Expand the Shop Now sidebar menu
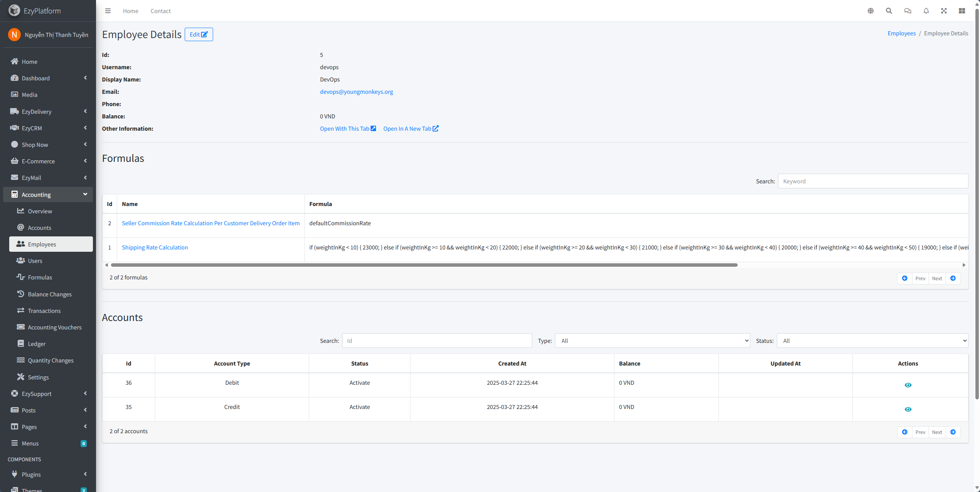 (48, 145)
